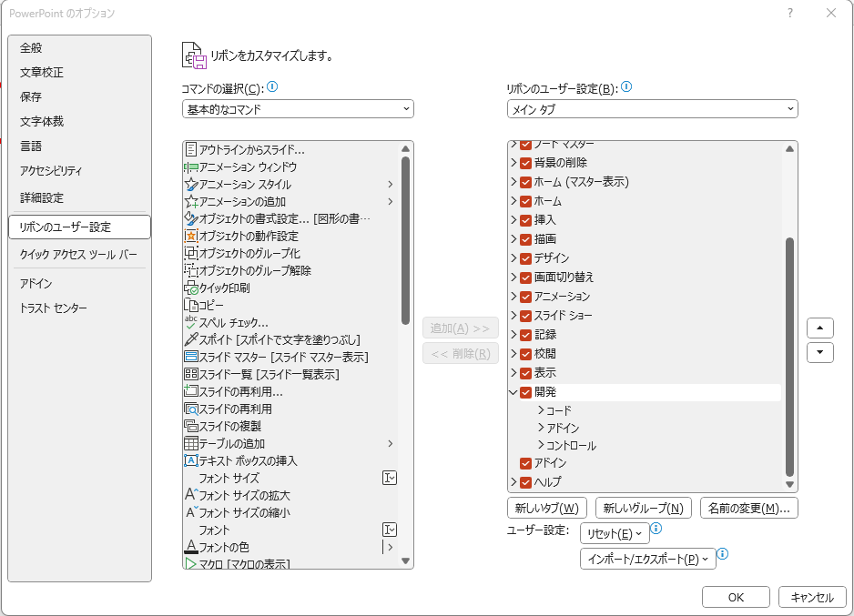
Task: Select the フォント サイズの拡大 icon
Action: point(192,494)
